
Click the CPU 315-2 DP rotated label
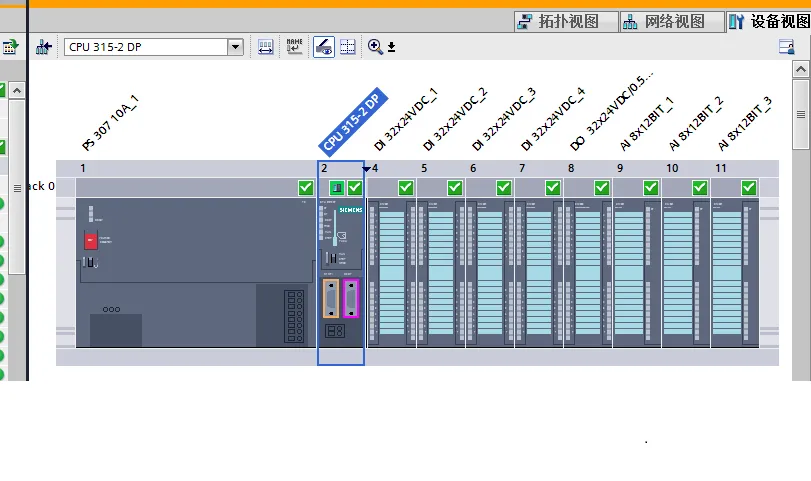click(354, 122)
